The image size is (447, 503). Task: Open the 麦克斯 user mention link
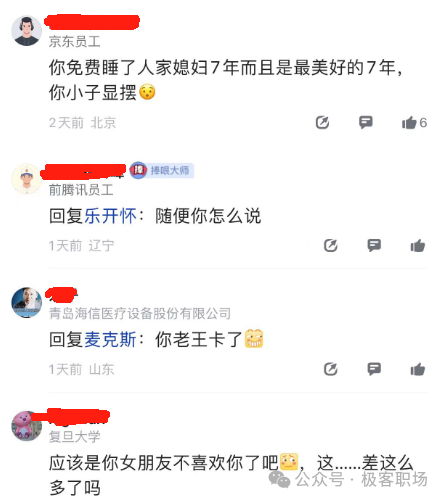[110, 340]
